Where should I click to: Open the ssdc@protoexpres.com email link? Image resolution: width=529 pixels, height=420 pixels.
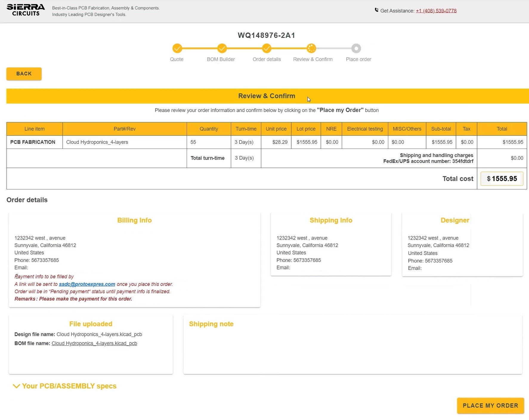[x=87, y=284]
